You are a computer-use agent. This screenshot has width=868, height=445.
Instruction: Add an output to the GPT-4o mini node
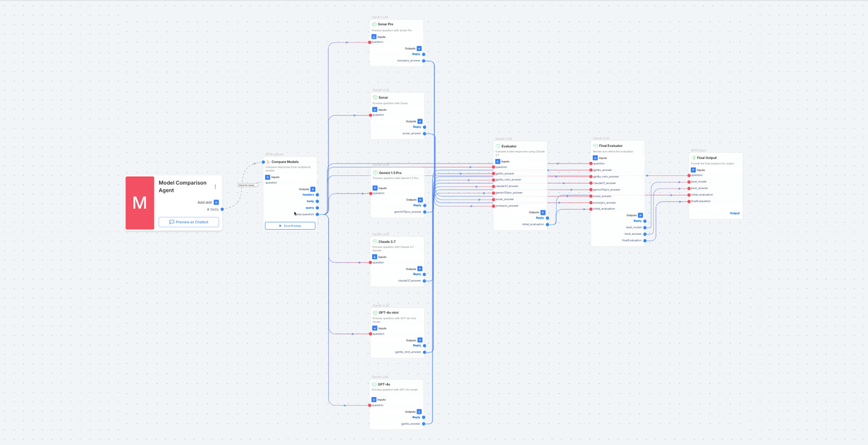click(420, 340)
